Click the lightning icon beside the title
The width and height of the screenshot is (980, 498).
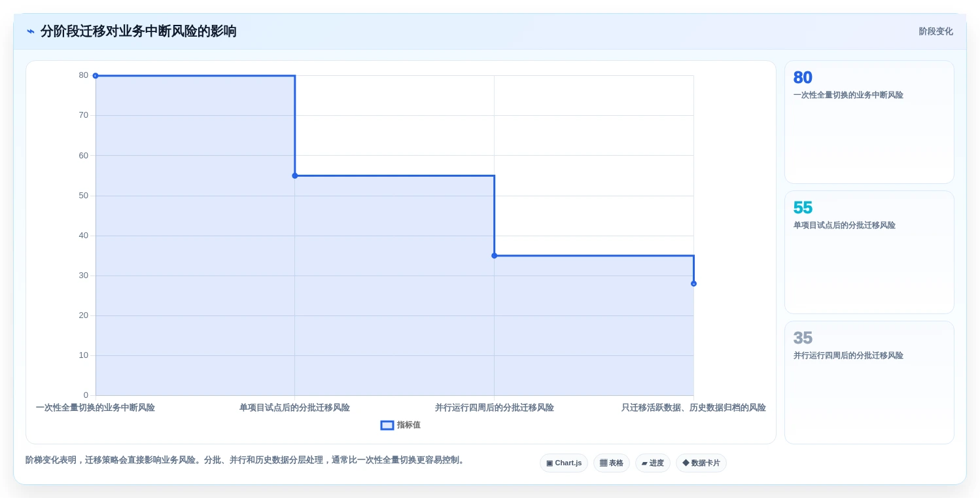tap(31, 31)
